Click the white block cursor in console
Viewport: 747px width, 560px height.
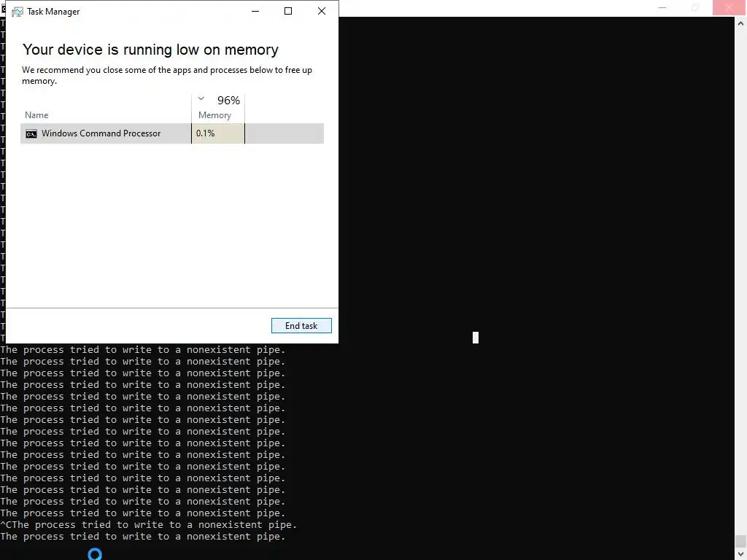[x=476, y=338]
